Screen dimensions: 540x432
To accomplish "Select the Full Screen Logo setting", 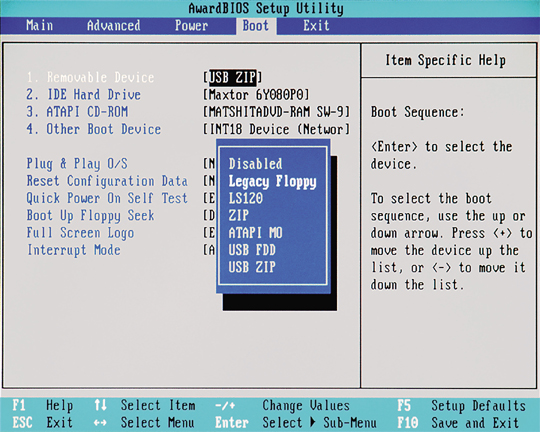I will coord(80,233).
